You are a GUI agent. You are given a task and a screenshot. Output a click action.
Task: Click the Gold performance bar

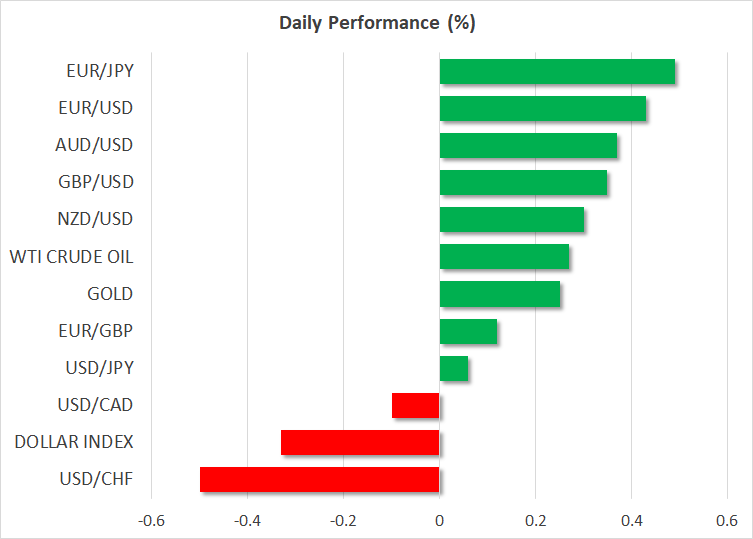click(499, 294)
